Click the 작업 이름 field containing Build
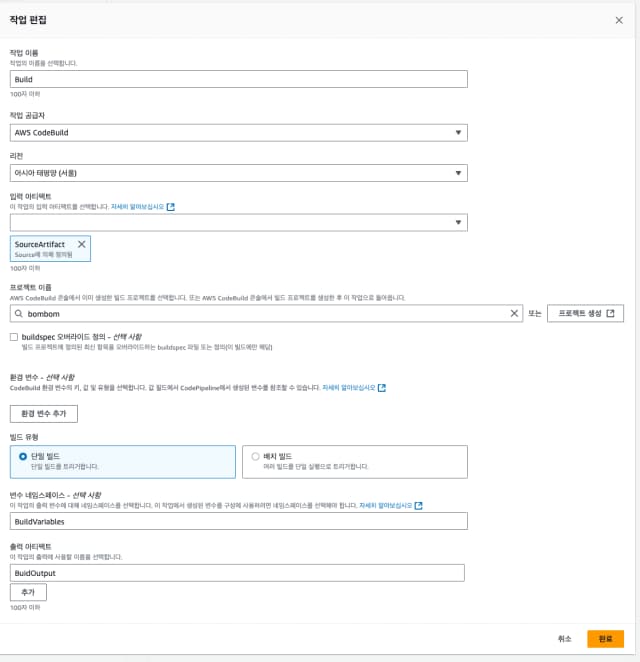Screen dimensions: 640x662 pos(239,79)
